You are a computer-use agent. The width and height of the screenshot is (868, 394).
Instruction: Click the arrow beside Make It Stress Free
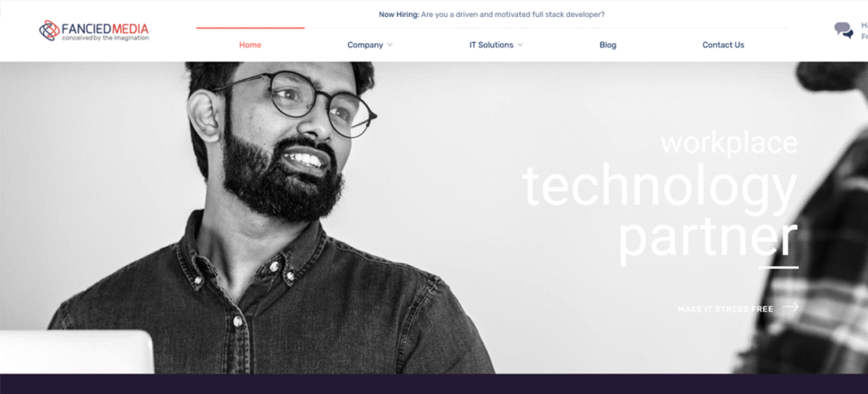791,306
